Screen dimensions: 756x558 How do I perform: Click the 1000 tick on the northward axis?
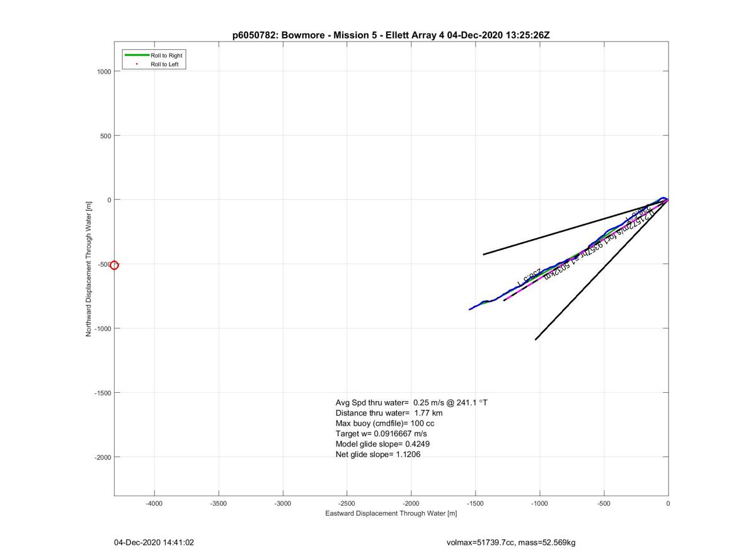(x=104, y=72)
